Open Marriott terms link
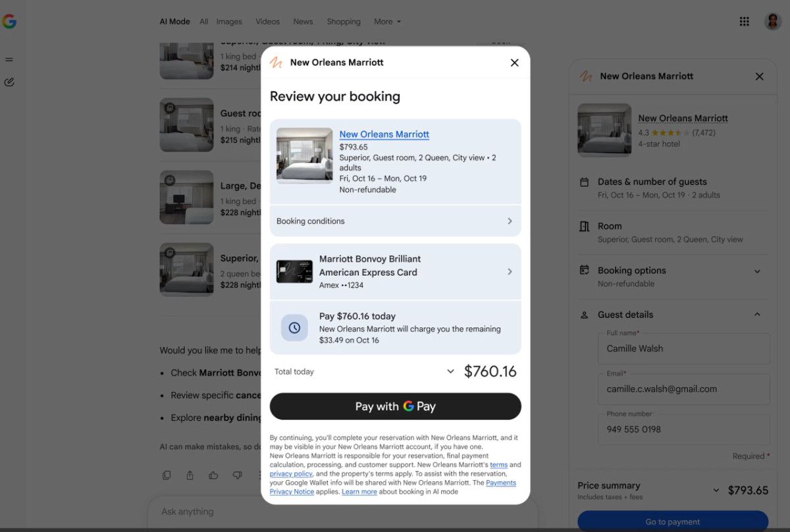The width and height of the screenshot is (790, 532). (x=498, y=465)
